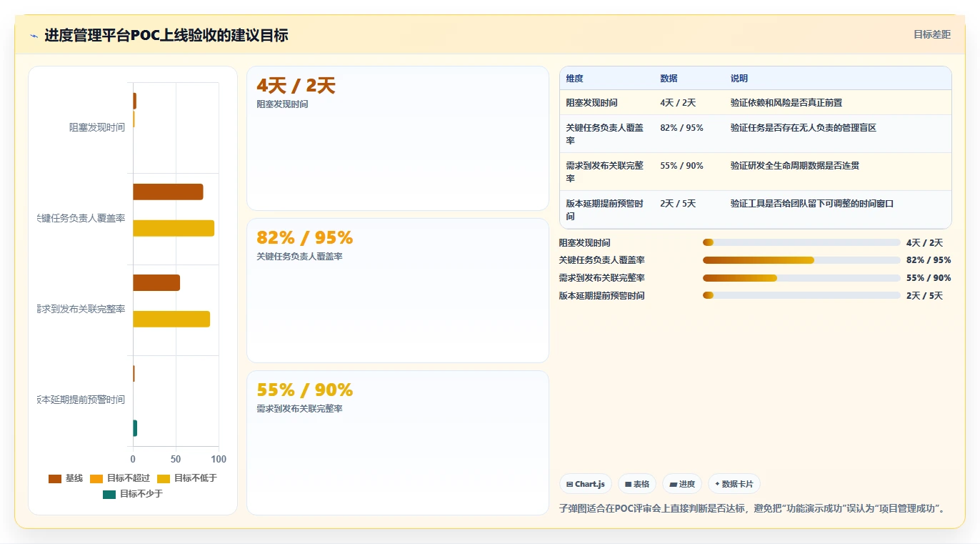Click the 55% / 90% value beside the progress bar
This screenshot has width=980, height=544.
click(929, 278)
